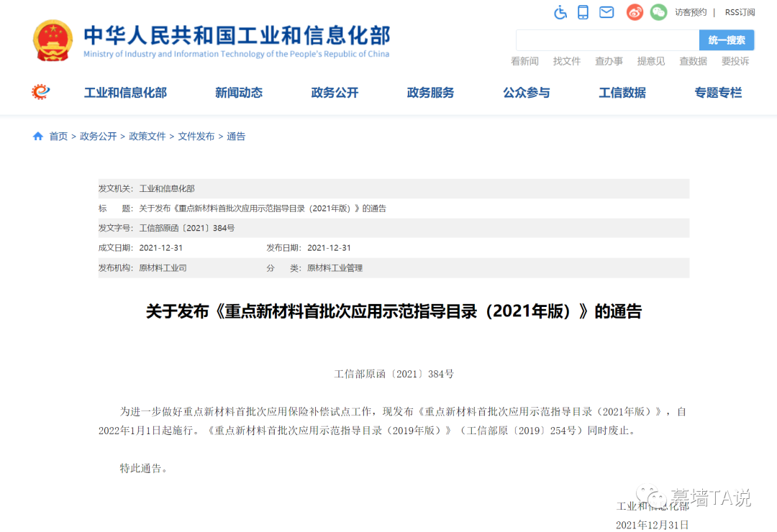Click the 统一搜索 search button
Screen dimensions: 777x532
tap(726, 40)
